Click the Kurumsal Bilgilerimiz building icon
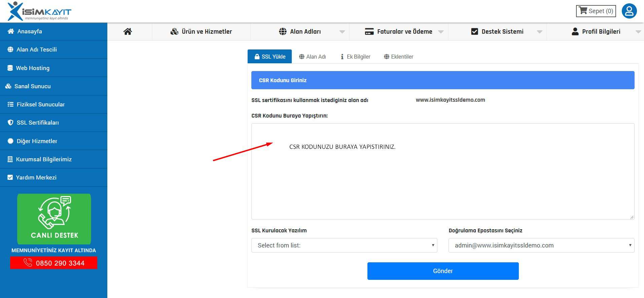The width and height of the screenshot is (644, 298). point(10,159)
